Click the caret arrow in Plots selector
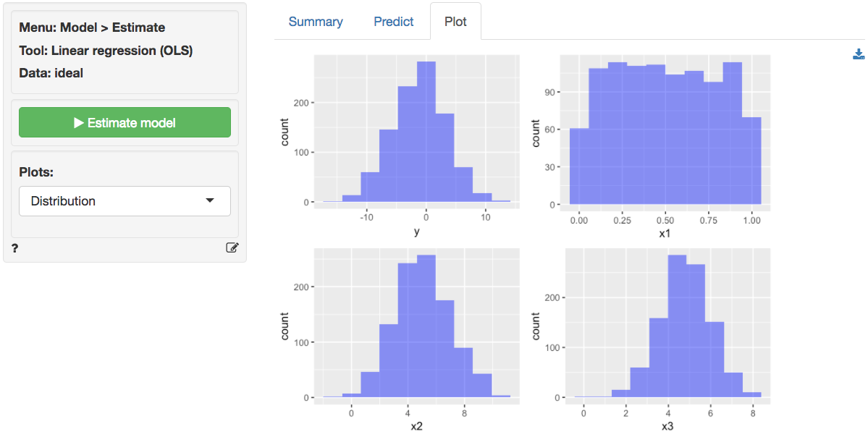This screenshot has width=868, height=437. (210, 201)
